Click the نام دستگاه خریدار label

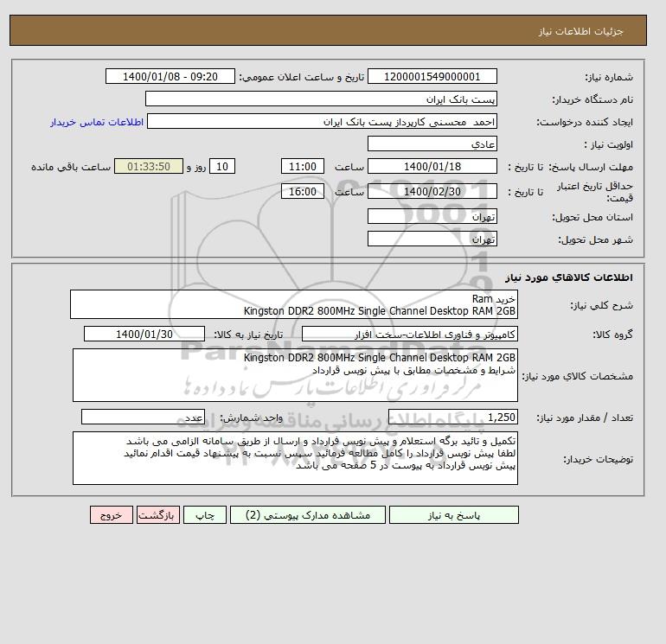[592, 99]
